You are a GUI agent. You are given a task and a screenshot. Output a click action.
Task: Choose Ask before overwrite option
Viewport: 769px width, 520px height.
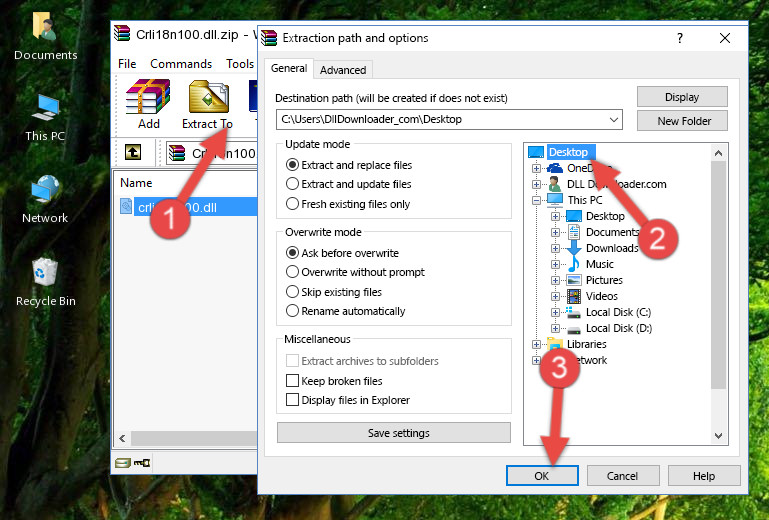point(342,253)
